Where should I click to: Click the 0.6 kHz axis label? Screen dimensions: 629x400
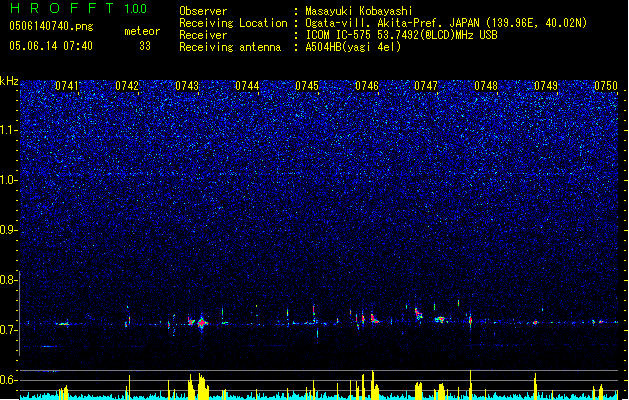[8, 380]
